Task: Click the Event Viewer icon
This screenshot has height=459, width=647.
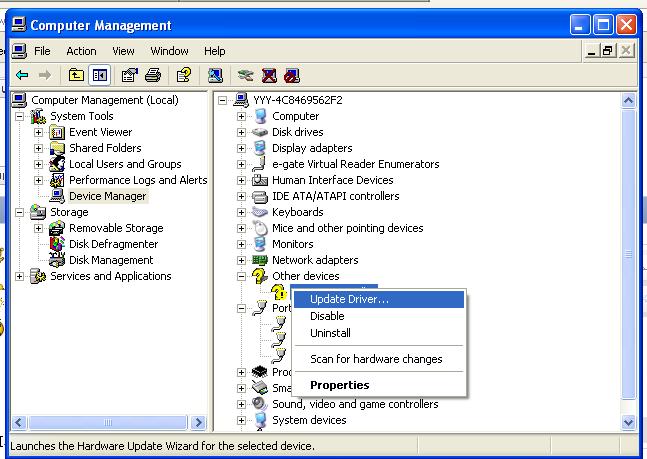Action: pos(57,132)
